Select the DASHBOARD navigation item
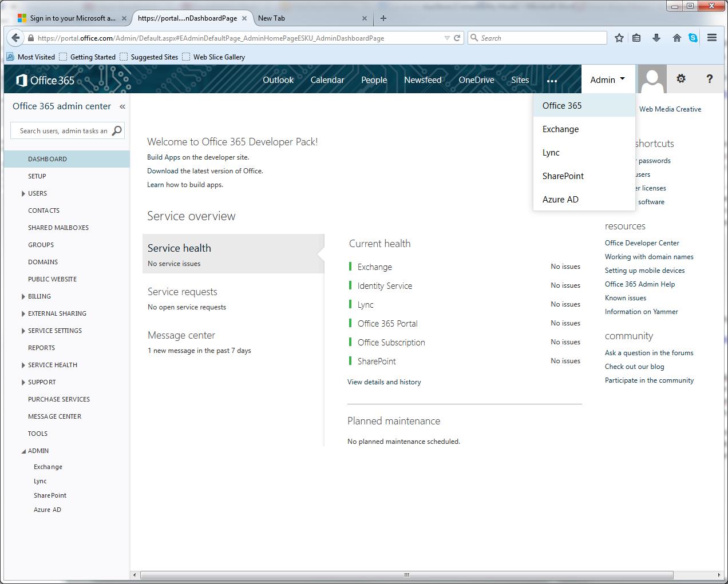This screenshot has height=584, width=728. coord(67,159)
